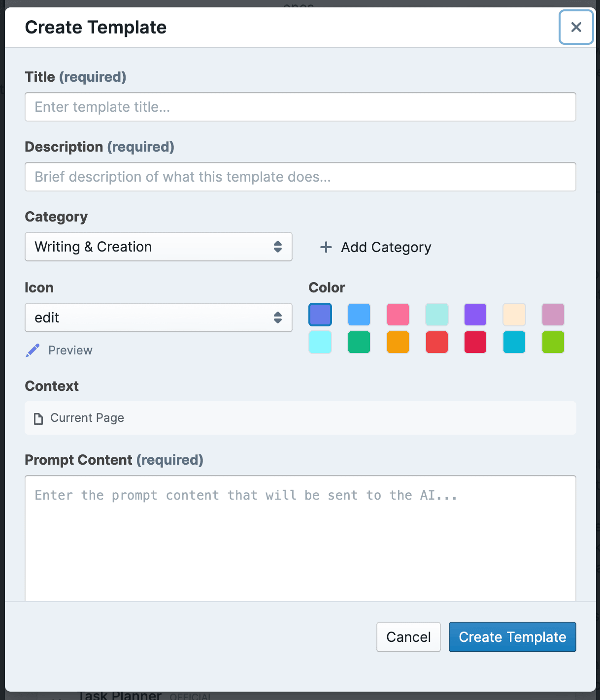Select the indigo color swatch
Viewport: 600px width, 700px height.
(320, 315)
